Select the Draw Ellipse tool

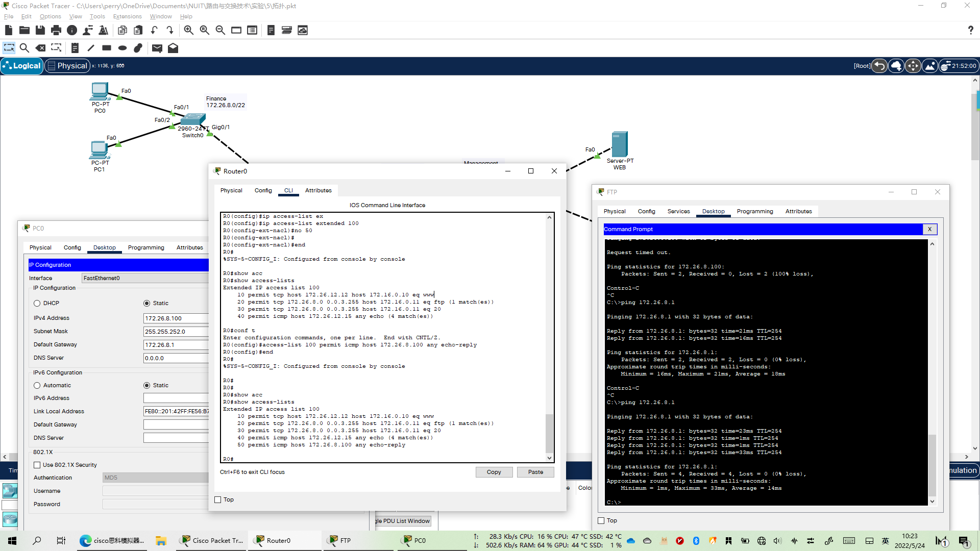tap(122, 48)
